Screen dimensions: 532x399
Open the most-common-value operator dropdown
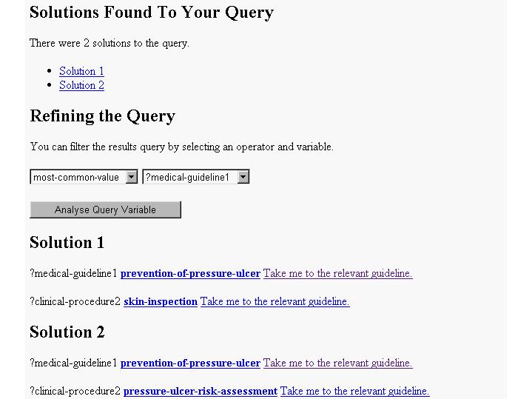(x=84, y=177)
